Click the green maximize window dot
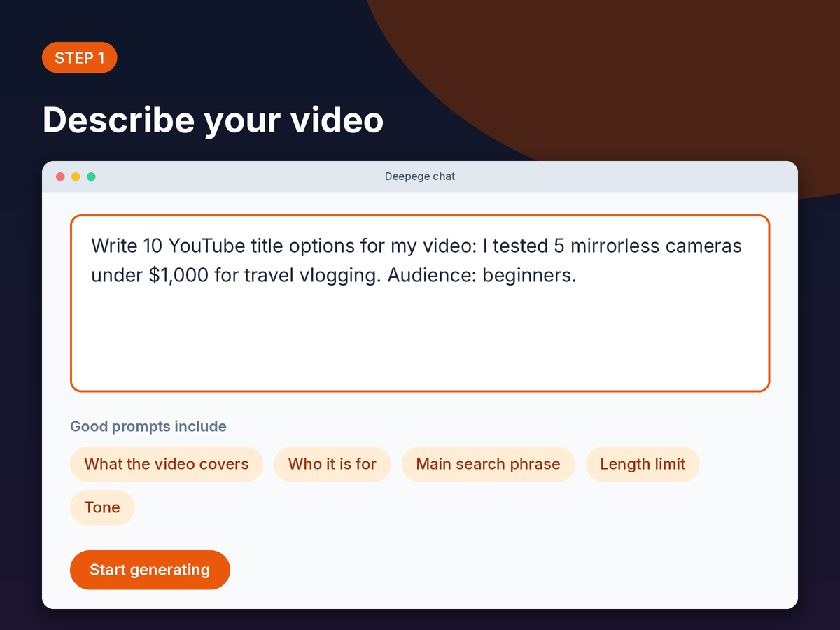The height and width of the screenshot is (630, 840). click(91, 176)
